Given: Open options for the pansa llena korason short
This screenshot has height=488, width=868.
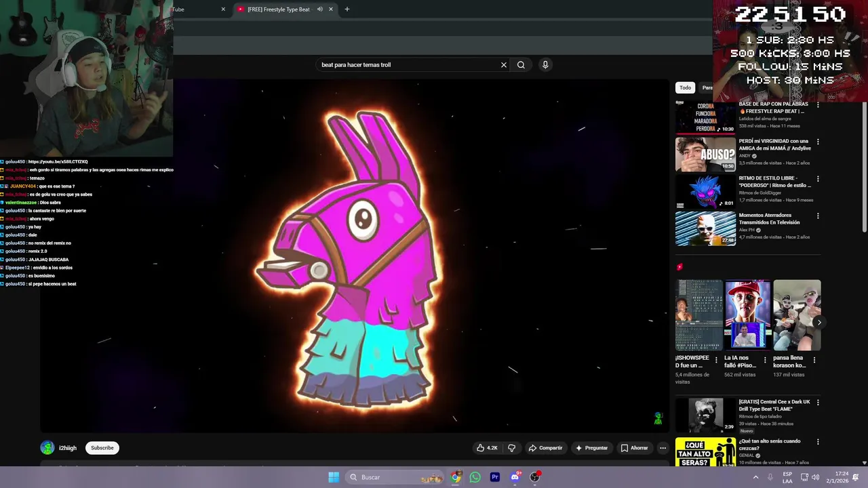Looking at the screenshot, I should pos(814,360).
